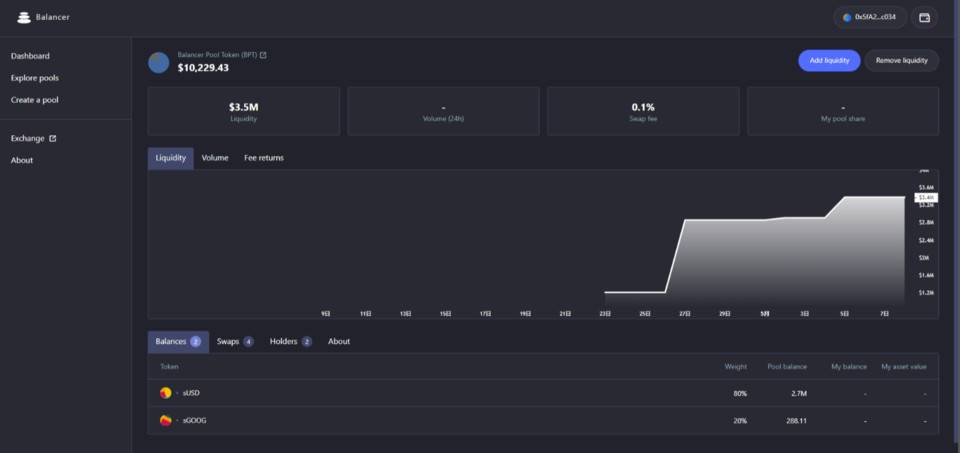Open the external link icon beside Balancer Pool Token
This screenshot has height=453, width=960.
(x=263, y=55)
